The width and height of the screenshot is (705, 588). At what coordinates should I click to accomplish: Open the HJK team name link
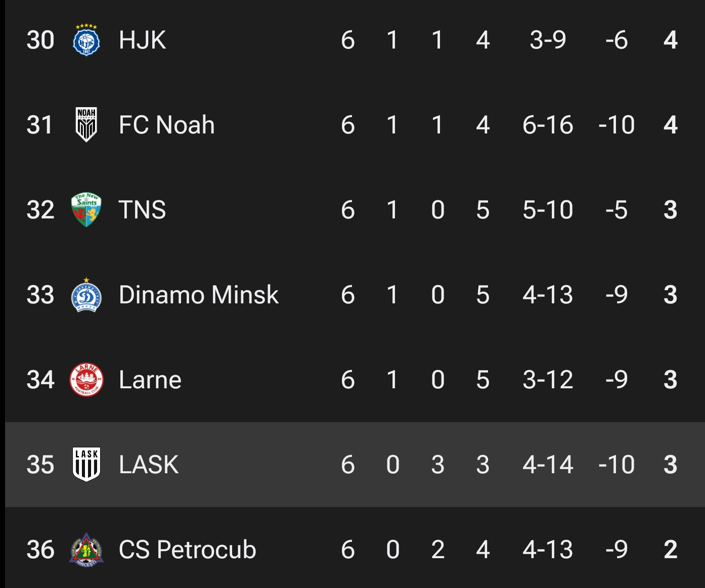pos(142,40)
